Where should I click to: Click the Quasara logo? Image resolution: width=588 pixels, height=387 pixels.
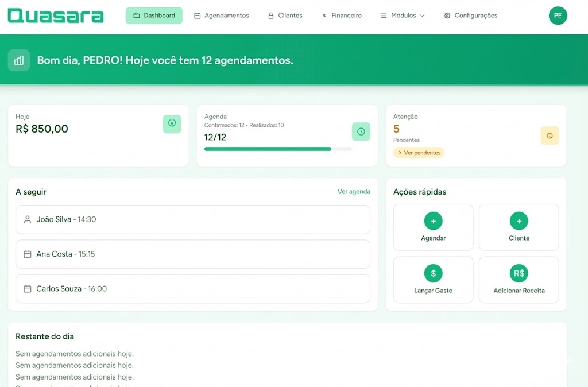click(55, 16)
